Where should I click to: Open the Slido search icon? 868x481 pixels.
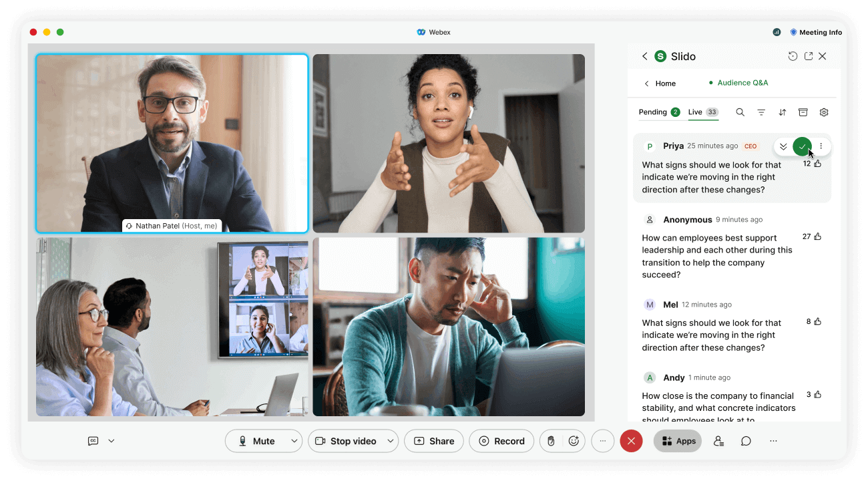tap(740, 112)
